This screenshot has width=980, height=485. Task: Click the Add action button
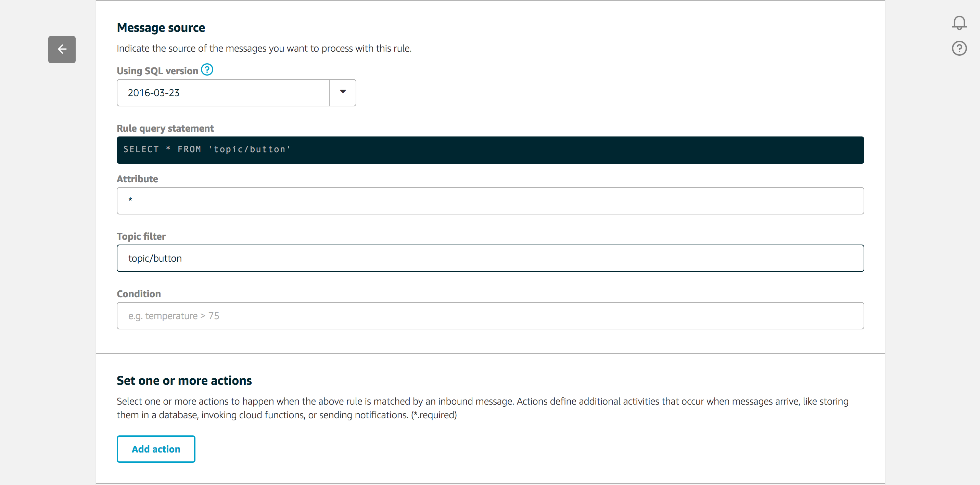pos(156,449)
